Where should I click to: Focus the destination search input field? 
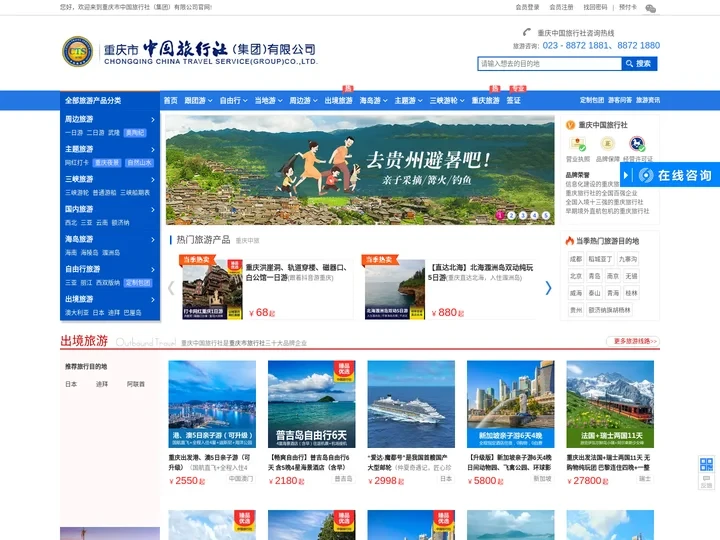click(550, 64)
